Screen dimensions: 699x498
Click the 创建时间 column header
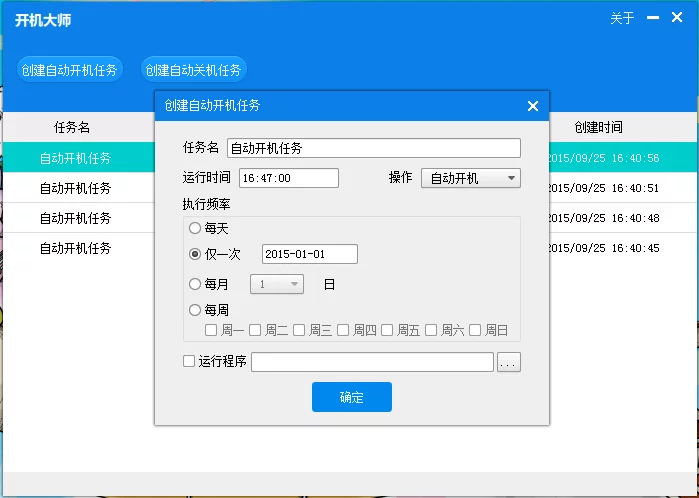(x=598, y=128)
